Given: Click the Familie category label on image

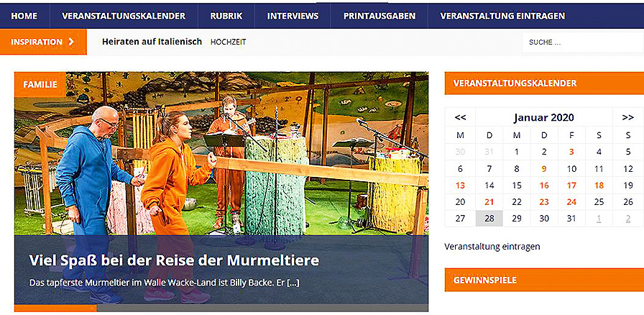Looking at the screenshot, I should [40, 84].
